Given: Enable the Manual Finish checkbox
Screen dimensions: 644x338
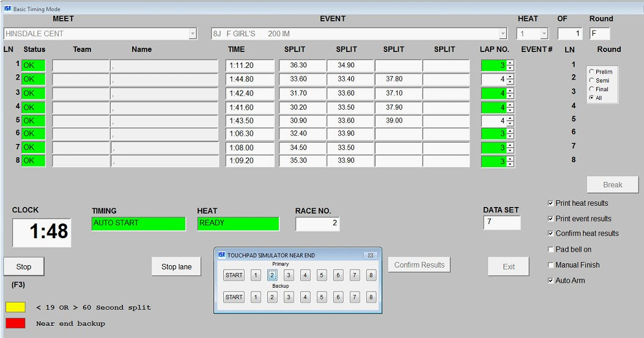Looking at the screenshot, I should tap(551, 265).
